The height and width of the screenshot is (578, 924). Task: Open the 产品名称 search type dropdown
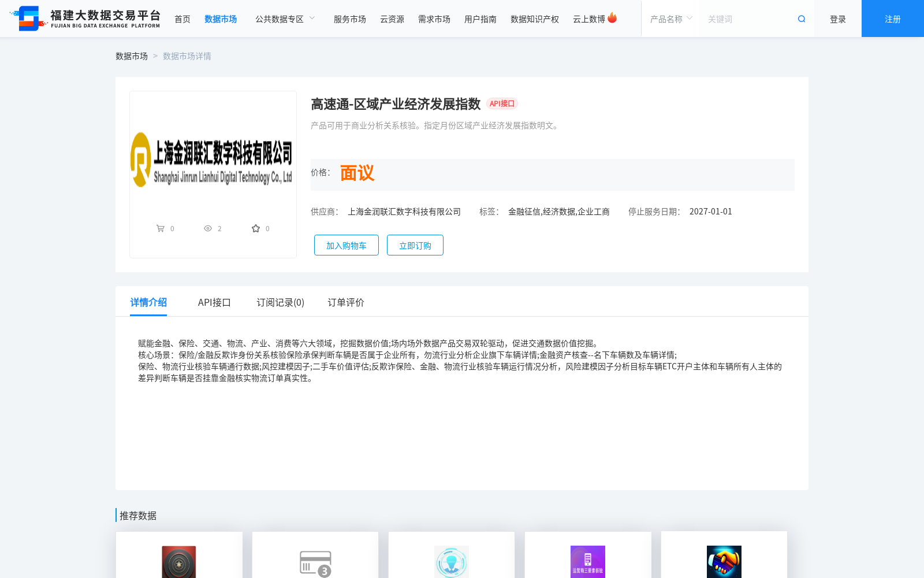coord(671,19)
